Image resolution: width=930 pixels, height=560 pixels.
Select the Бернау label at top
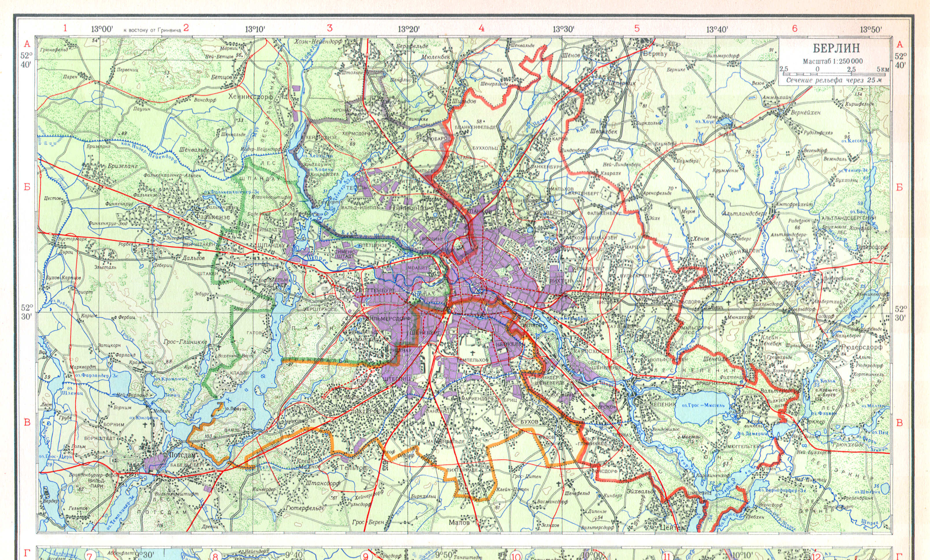pyautogui.click(x=655, y=54)
